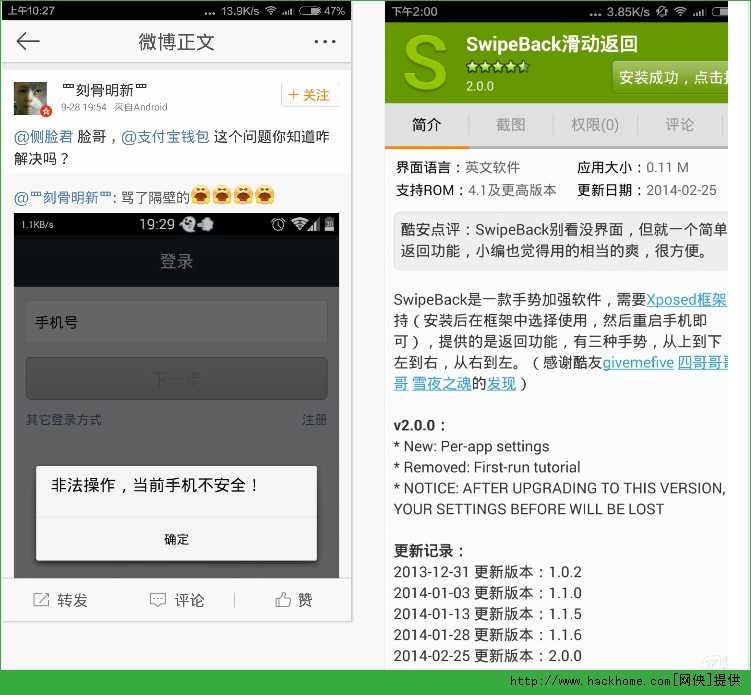Screen dimensions: 751x695
Task: Switch to the 截图 screenshots tab
Action: click(x=511, y=125)
